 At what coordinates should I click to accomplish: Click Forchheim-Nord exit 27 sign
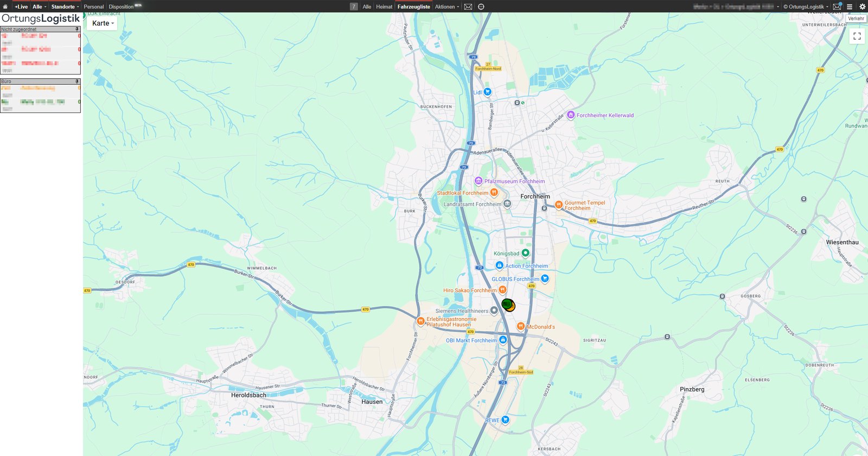click(x=488, y=67)
